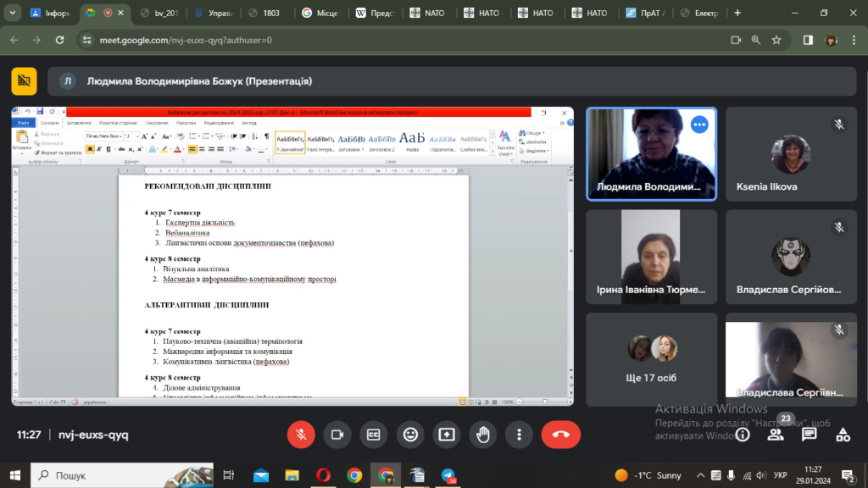This screenshot has width=868, height=488.
Task: Click the Present now screen-share icon
Action: [447, 435]
